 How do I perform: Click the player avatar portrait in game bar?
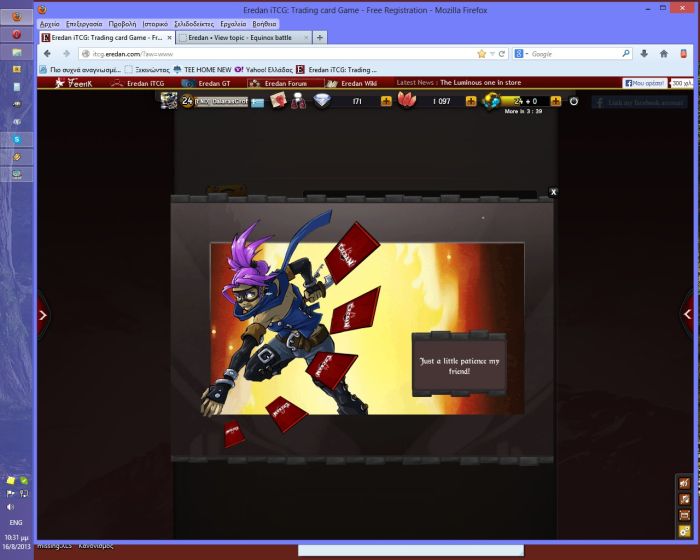click(169, 101)
